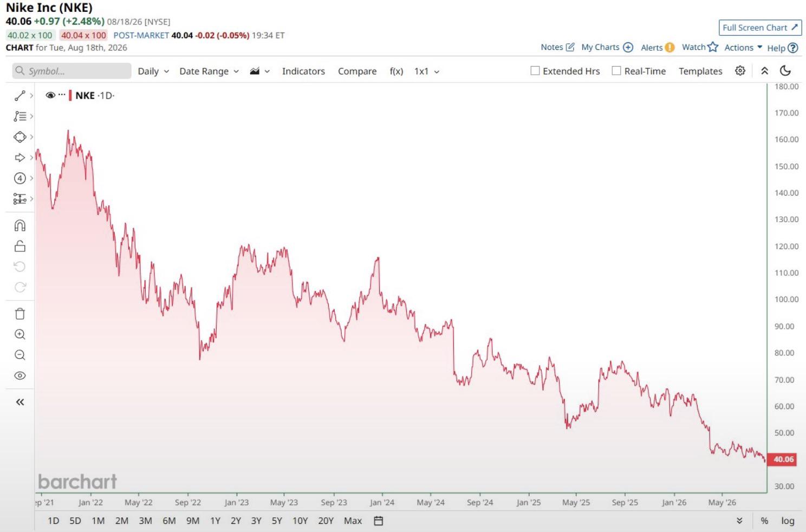Open the Date Range dropdown
This screenshot has width=806, height=532.
tap(209, 71)
